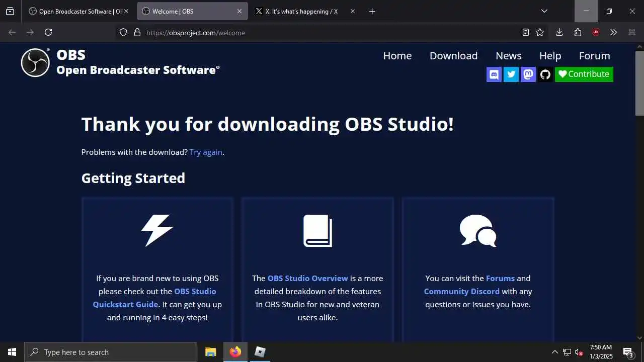Click the tracking protection shield icon
The image size is (644, 362).
click(123, 32)
